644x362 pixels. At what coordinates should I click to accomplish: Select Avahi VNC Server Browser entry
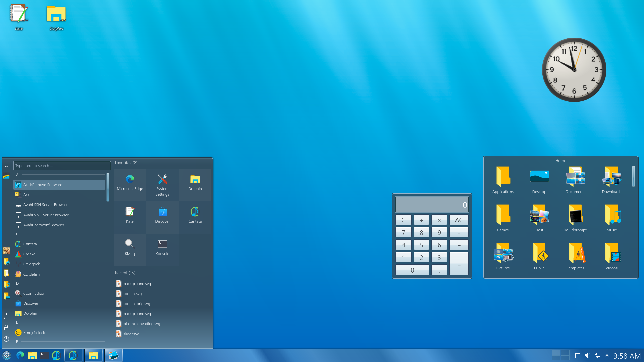tap(59, 215)
